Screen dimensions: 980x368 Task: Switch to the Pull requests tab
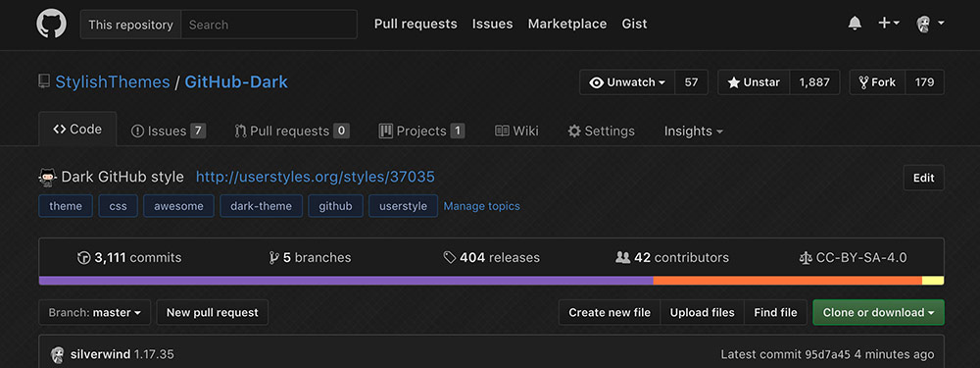tap(292, 131)
